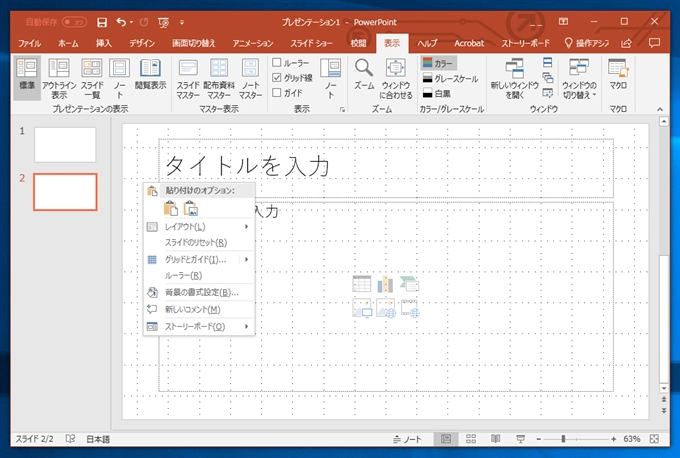Open Slide Master (スライドマスター) view
Viewport: 680px width, 458px height.
[188, 76]
